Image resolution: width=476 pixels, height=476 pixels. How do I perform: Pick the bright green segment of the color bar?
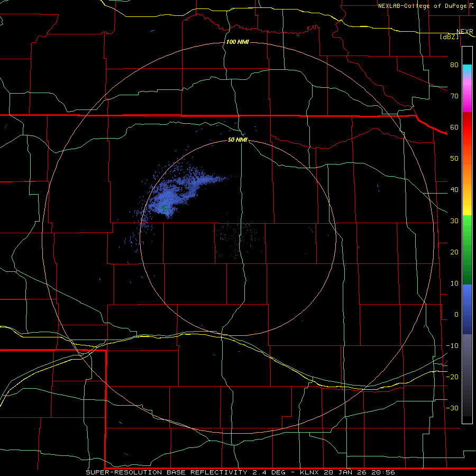pyautogui.click(x=467, y=225)
